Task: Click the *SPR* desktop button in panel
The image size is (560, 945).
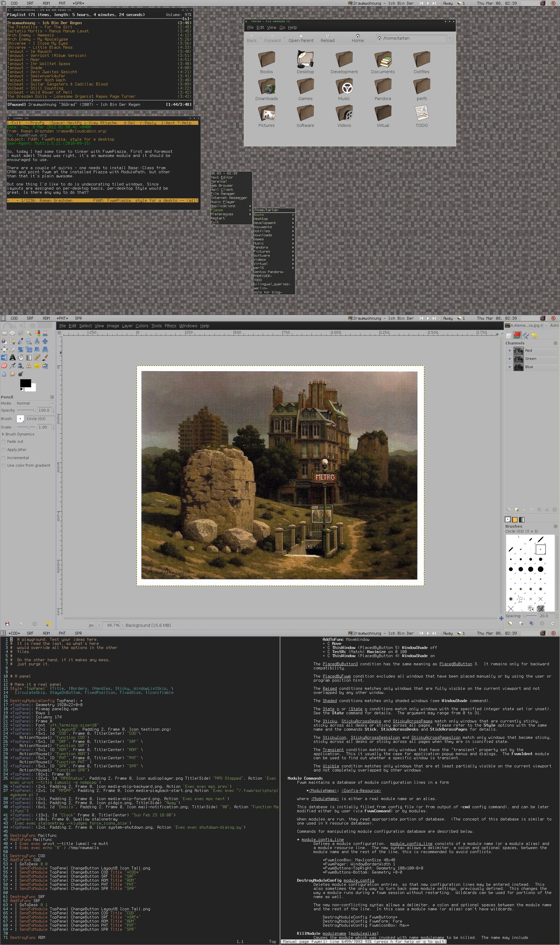Action: (78, 3)
